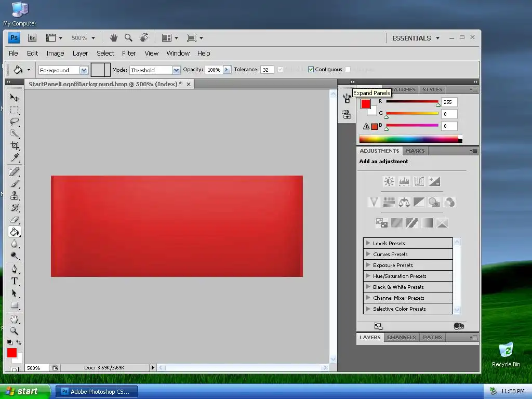Add a Curves adjustment
Viewport: 532px width, 399px height.
coord(419,181)
